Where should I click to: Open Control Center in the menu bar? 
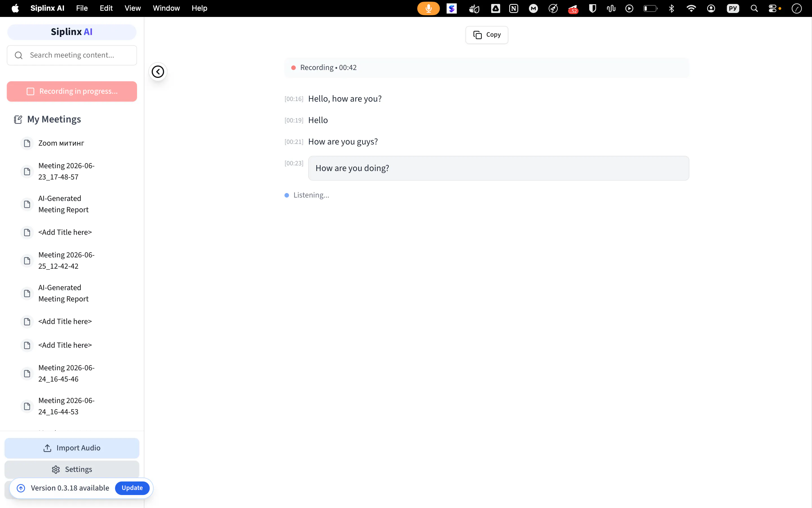coord(773,8)
